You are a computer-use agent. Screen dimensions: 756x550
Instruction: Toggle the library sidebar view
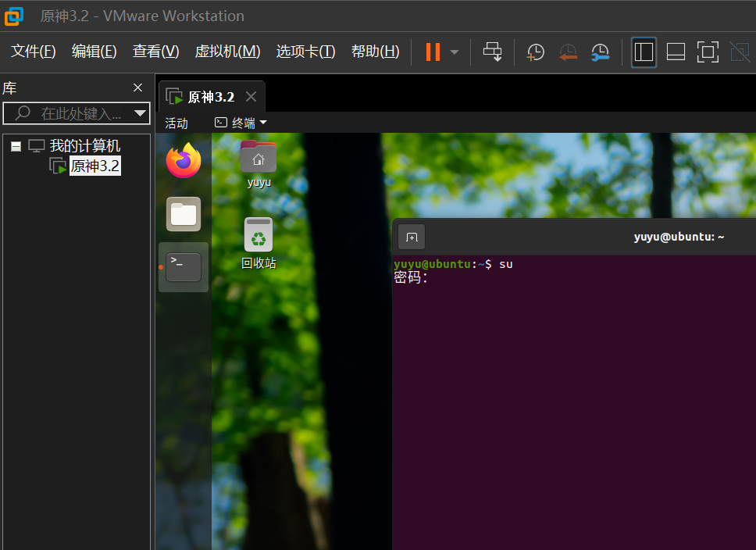[x=644, y=52]
